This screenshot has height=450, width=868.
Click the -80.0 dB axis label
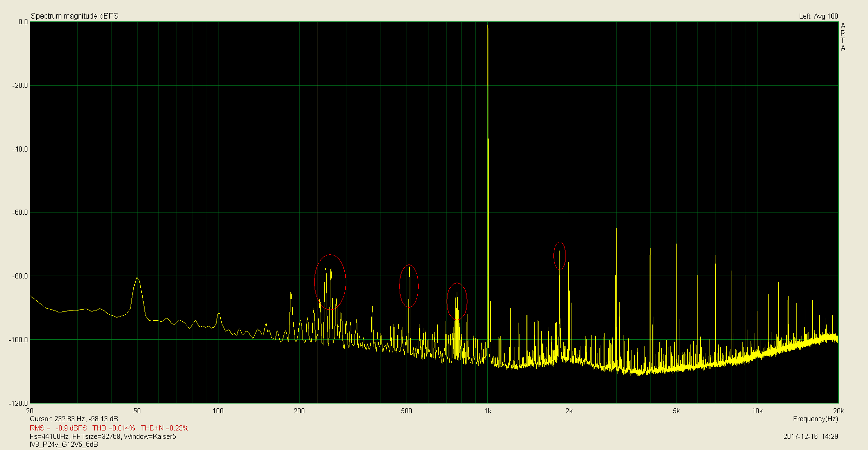[20, 276]
